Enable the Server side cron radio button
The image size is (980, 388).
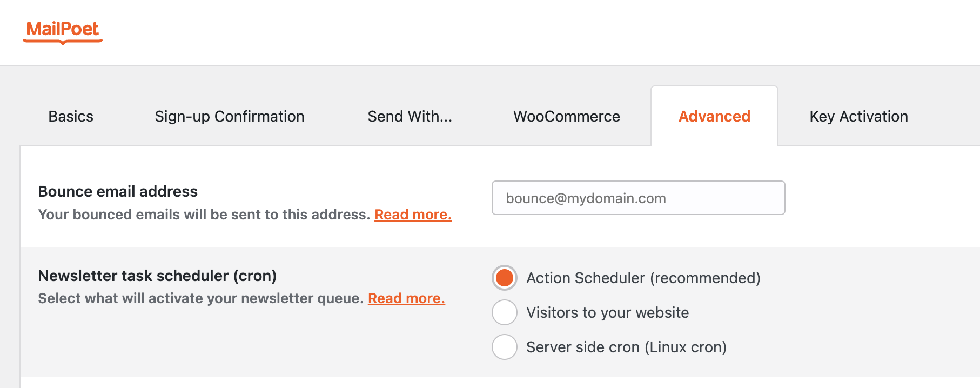(505, 347)
